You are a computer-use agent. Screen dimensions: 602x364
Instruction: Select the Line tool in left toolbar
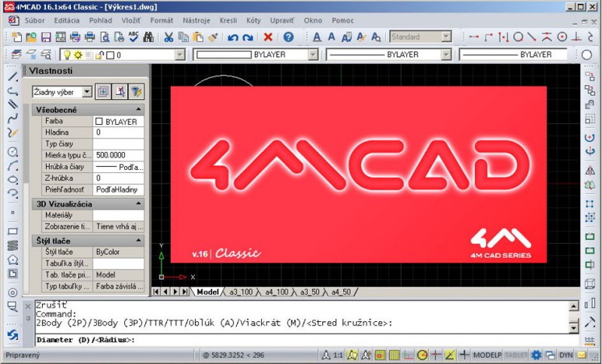(x=13, y=77)
